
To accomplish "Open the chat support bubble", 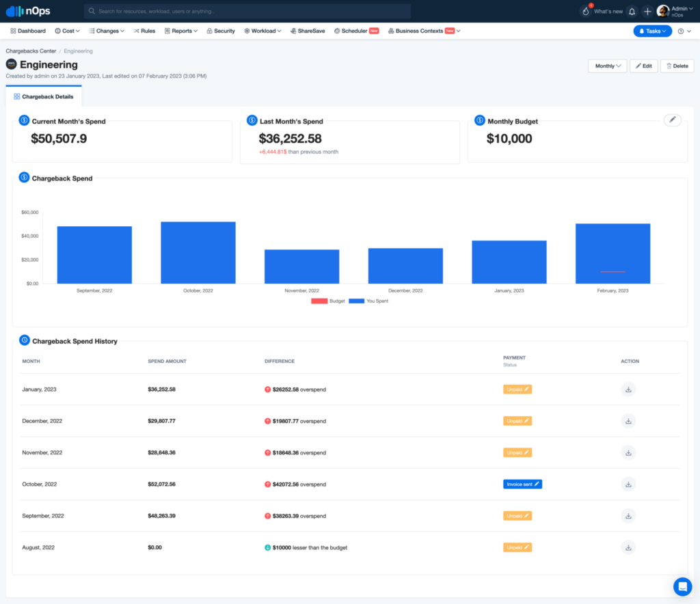I will (682, 586).
